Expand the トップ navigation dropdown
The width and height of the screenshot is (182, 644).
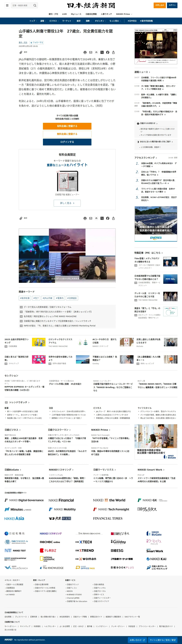pos(33,21)
